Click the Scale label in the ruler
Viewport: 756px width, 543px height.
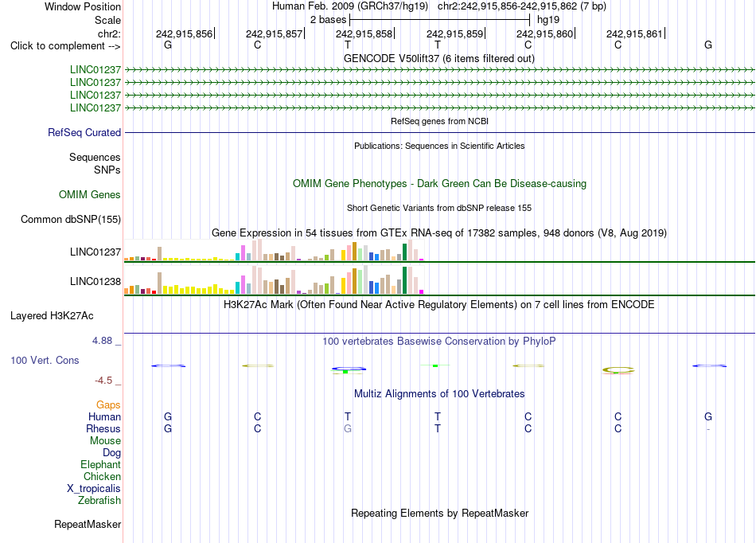coord(107,20)
